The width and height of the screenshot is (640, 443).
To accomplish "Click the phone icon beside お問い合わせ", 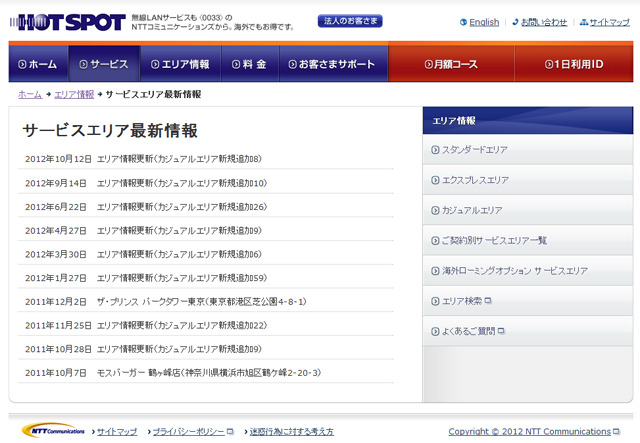I will point(515,22).
